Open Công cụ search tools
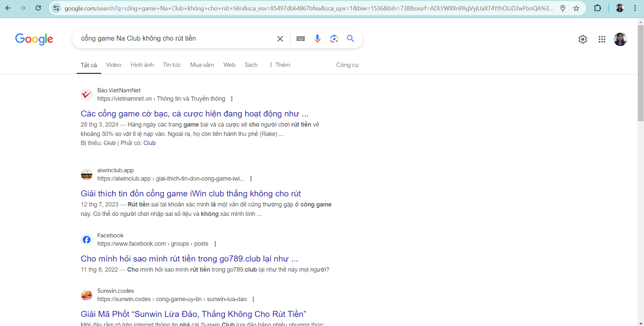 click(347, 65)
